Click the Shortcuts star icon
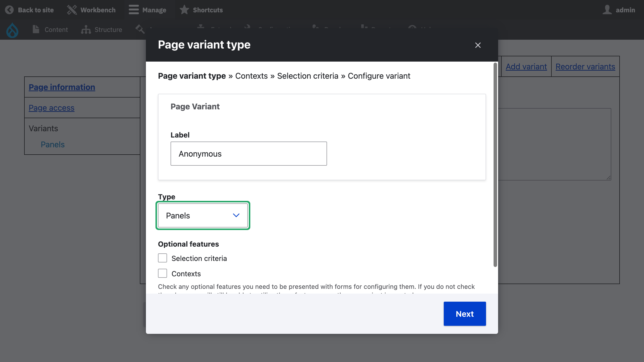Image resolution: width=644 pixels, height=362 pixels. (184, 10)
